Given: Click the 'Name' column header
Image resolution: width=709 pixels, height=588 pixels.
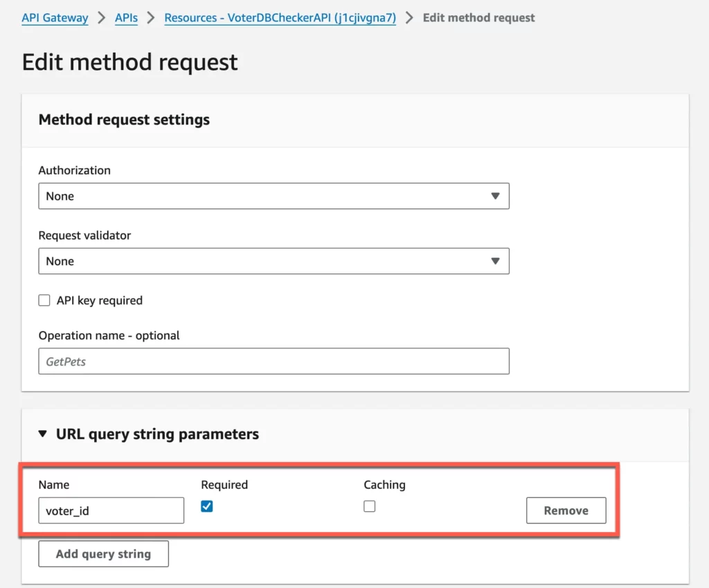Looking at the screenshot, I should click(54, 484).
